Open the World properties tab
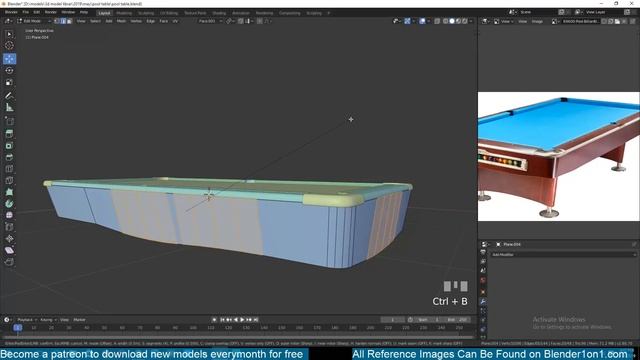This screenshot has width=640, height=360. 483,280
